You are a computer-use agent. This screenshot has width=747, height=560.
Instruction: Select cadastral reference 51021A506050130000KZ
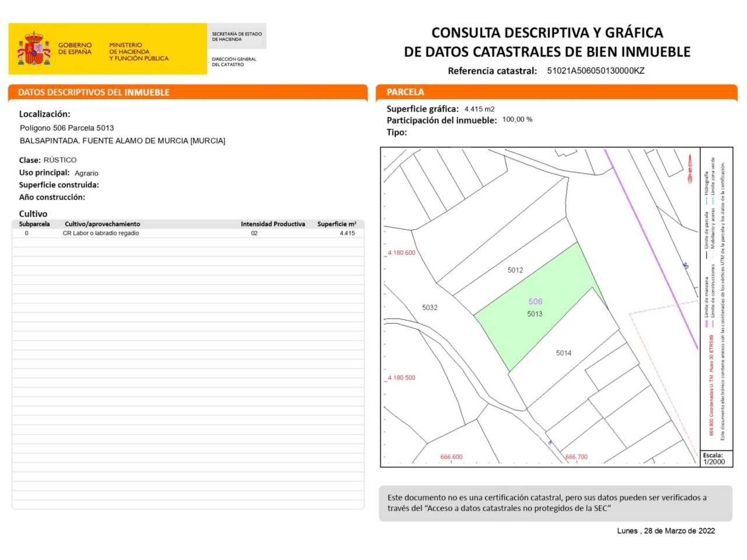coord(596,71)
